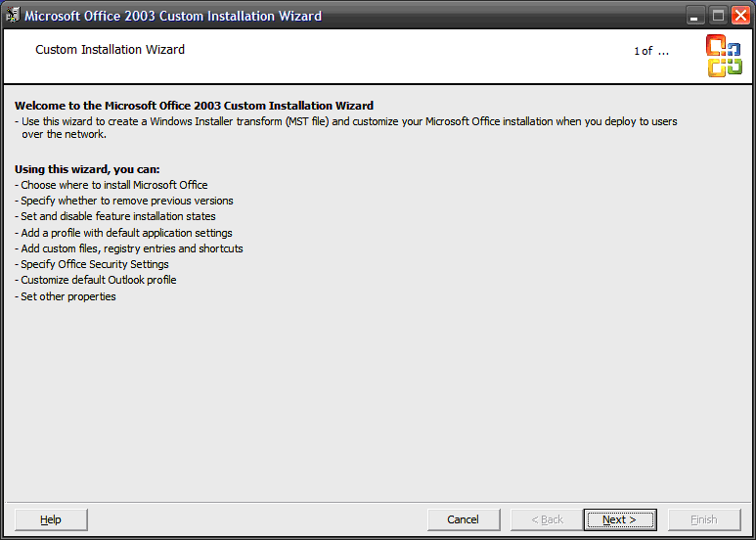This screenshot has height=540, width=756.
Task: Click the disabled Finish button
Action: coord(703,519)
